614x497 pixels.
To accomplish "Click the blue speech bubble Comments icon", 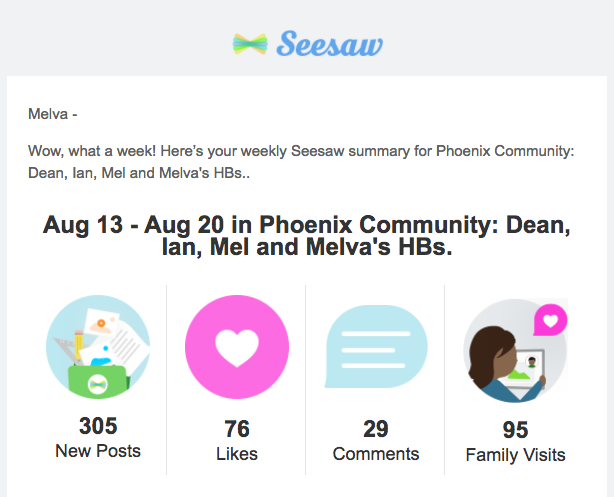I will 376,347.
